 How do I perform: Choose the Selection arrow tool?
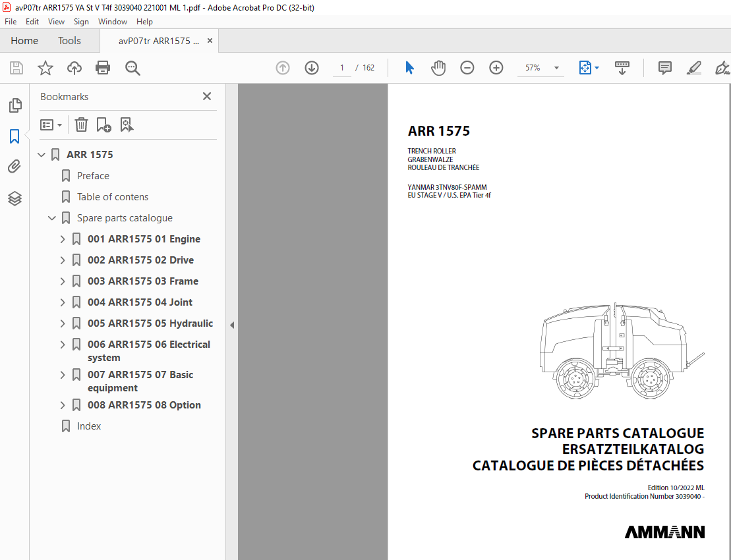[x=409, y=68]
